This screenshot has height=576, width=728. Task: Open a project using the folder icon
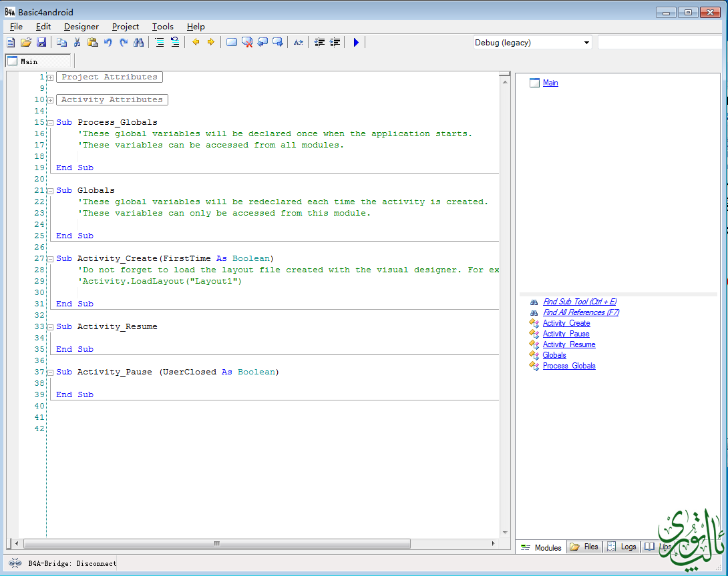(x=26, y=42)
